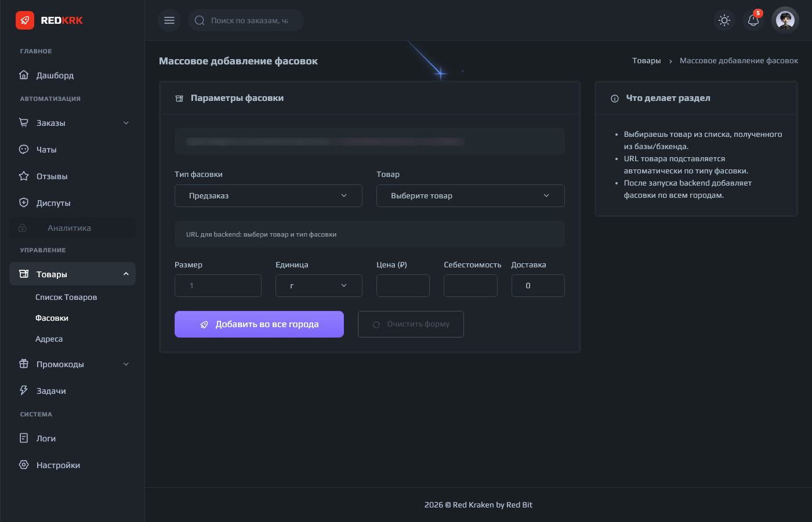Click the Reviews star icon
This screenshot has width=812, height=522.
[x=24, y=176]
